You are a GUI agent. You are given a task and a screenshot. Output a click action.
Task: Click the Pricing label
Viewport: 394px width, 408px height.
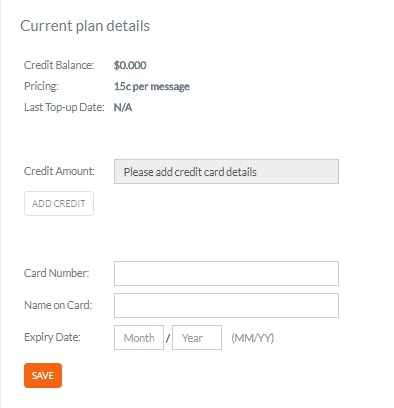[x=41, y=86]
